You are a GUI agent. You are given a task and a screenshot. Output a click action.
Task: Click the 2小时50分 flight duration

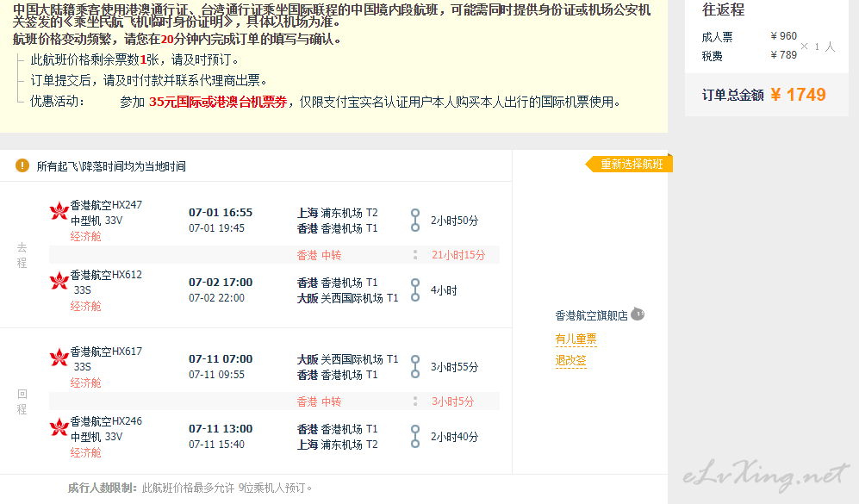click(x=455, y=221)
